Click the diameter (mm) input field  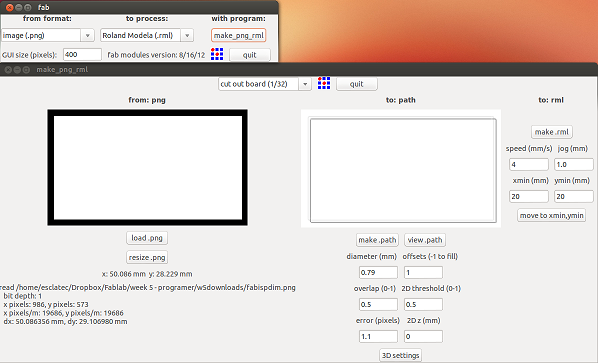click(378, 272)
